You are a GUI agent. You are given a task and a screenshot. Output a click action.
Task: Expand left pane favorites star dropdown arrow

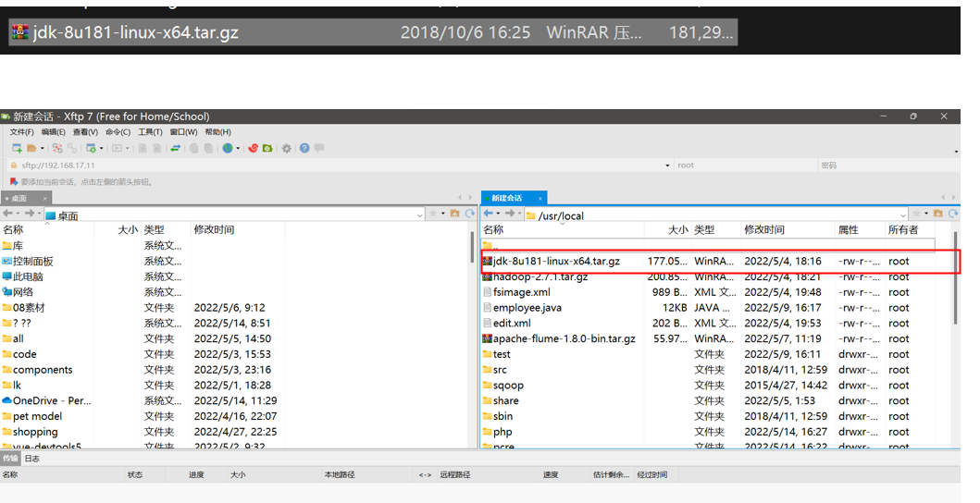[x=443, y=214]
